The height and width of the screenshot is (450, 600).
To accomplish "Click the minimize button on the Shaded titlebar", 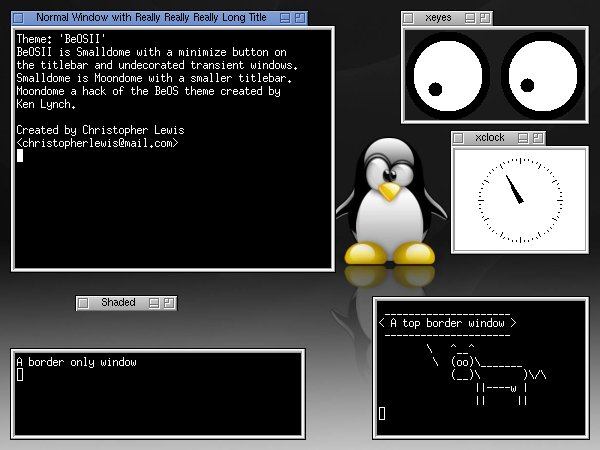I will [154, 303].
